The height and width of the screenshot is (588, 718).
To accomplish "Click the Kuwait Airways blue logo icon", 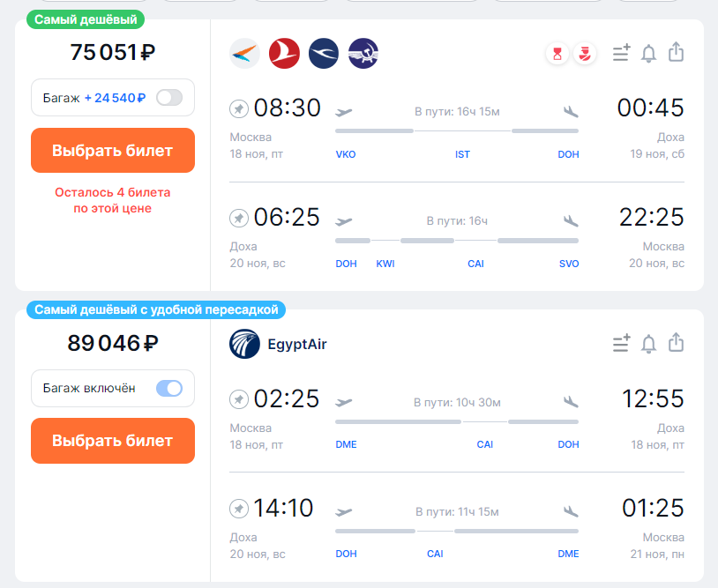I will (324, 54).
